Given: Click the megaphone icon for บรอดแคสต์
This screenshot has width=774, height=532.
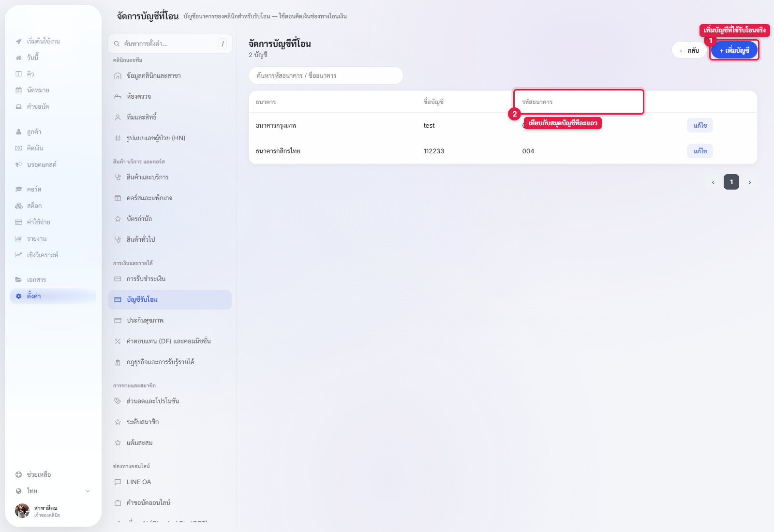Looking at the screenshot, I should pyautogui.click(x=18, y=165).
